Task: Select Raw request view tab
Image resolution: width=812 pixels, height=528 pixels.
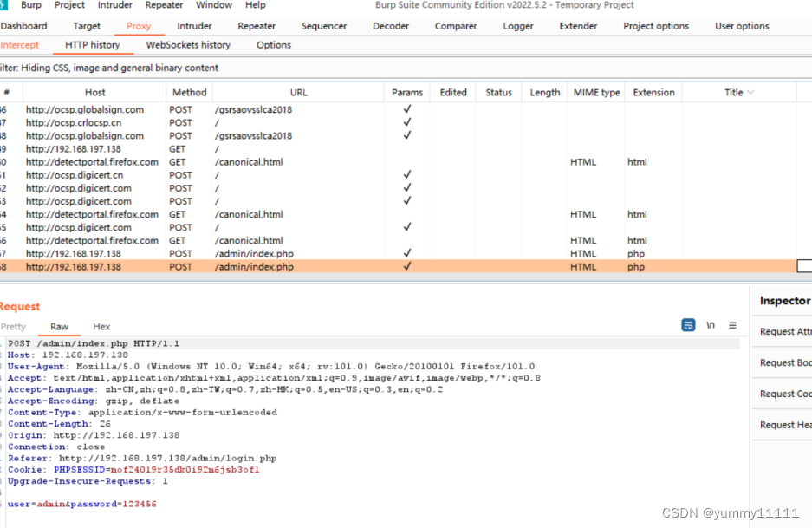Action: 59,327
